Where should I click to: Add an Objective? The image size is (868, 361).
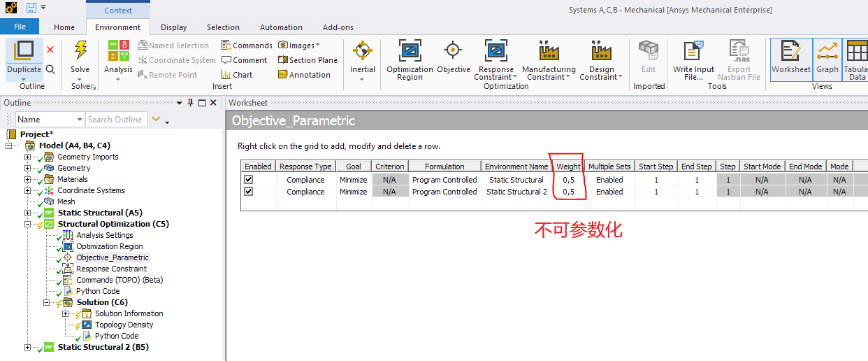point(454,56)
